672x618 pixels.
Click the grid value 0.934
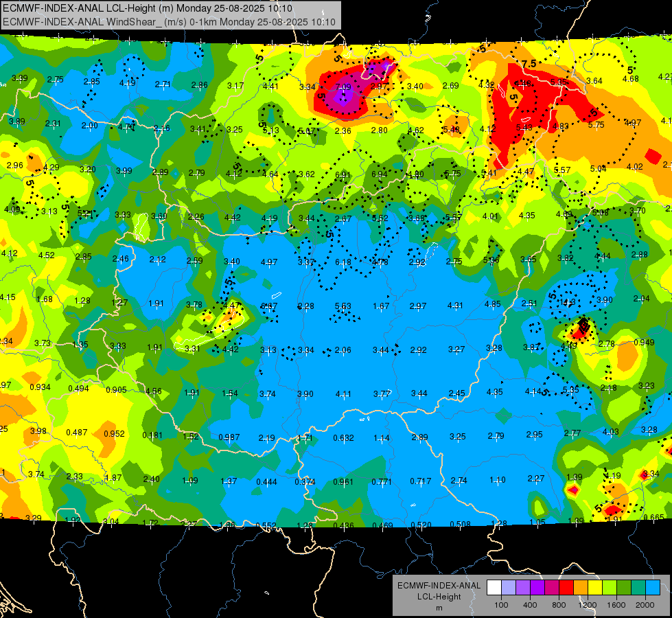coord(40,387)
